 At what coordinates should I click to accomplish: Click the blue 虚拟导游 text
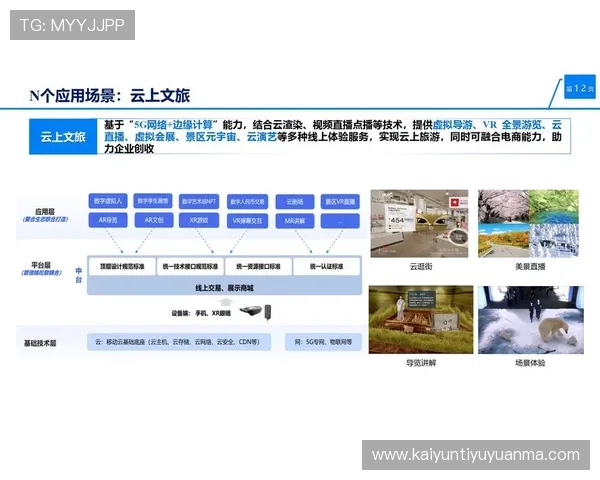click(x=453, y=125)
